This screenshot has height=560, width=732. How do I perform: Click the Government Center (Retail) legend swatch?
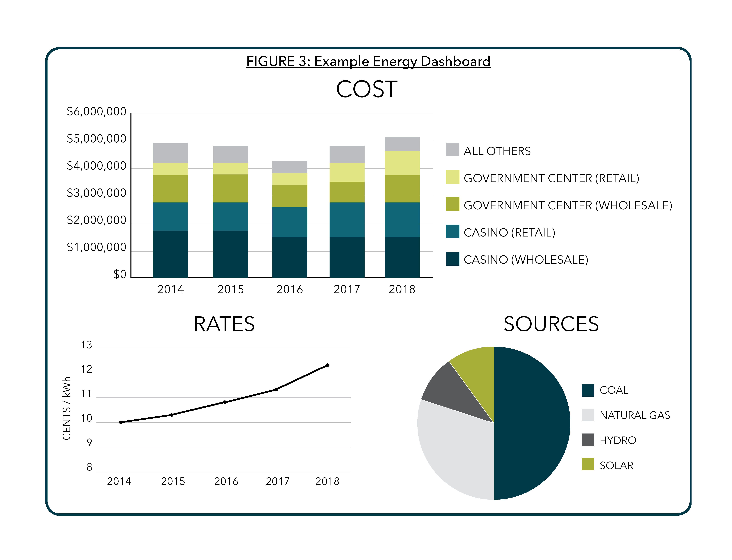[452, 177]
